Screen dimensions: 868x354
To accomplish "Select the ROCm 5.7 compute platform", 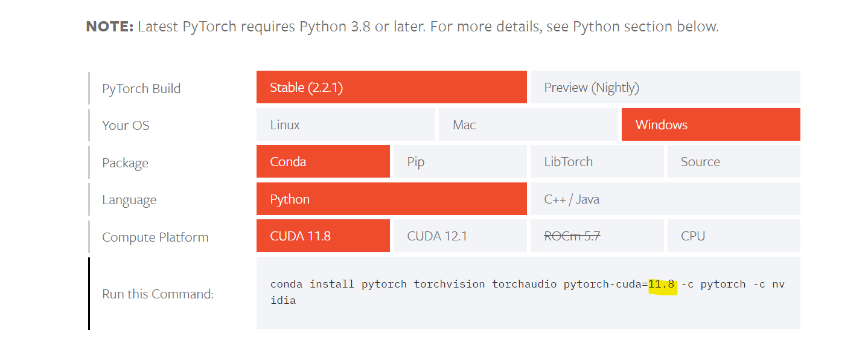I will tap(597, 236).
